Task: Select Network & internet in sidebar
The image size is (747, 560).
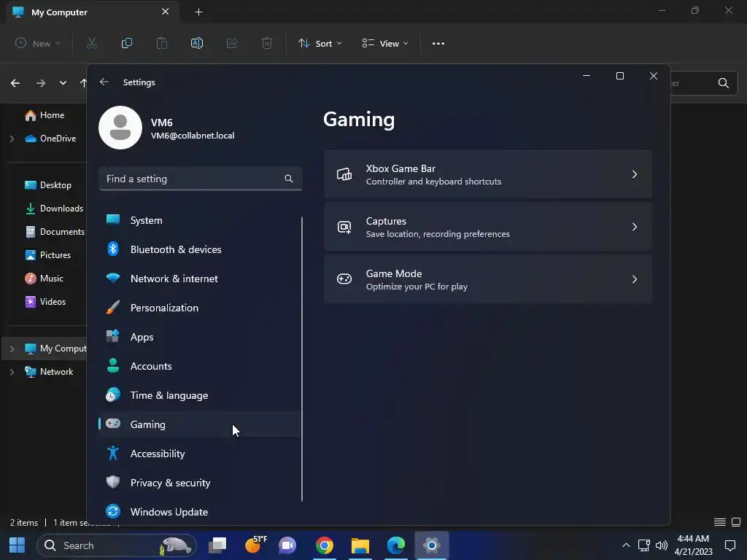Action: [200, 279]
